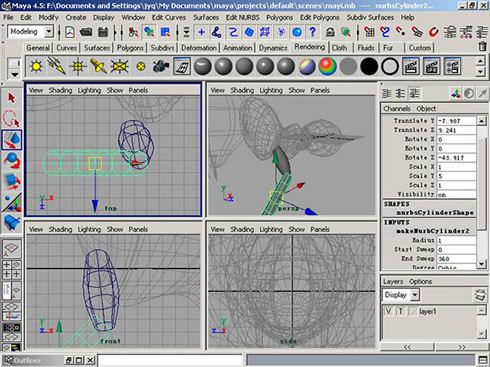
Task: Switch to the Rendering shelf tab
Action: (309, 47)
